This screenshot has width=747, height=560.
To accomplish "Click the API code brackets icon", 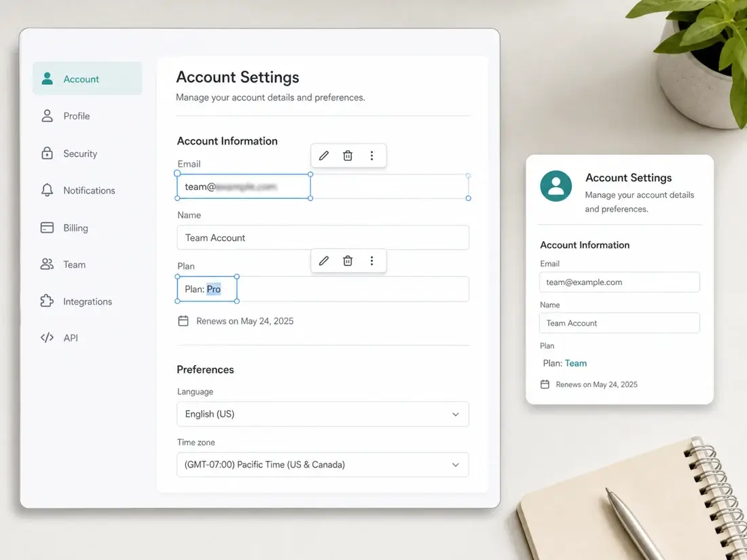I will click(47, 337).
